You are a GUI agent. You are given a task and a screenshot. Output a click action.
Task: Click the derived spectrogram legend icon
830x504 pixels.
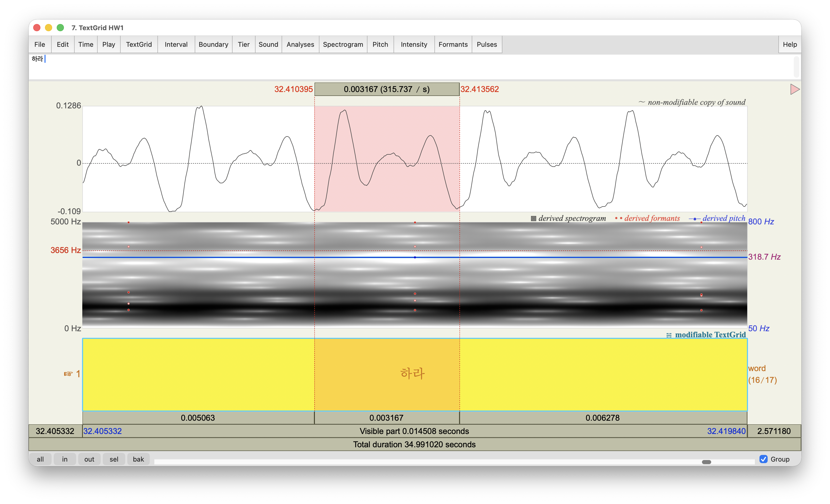tap(533, 218)
